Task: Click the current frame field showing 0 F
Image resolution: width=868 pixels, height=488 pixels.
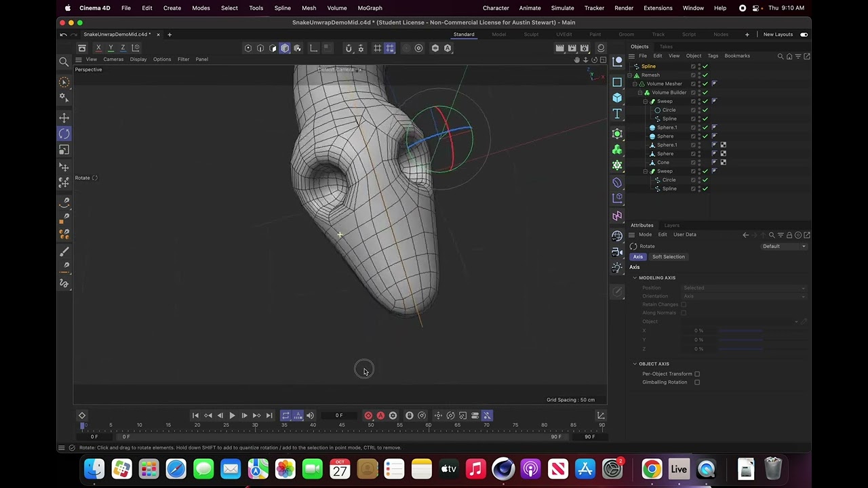Action: (x=339, y=415)
